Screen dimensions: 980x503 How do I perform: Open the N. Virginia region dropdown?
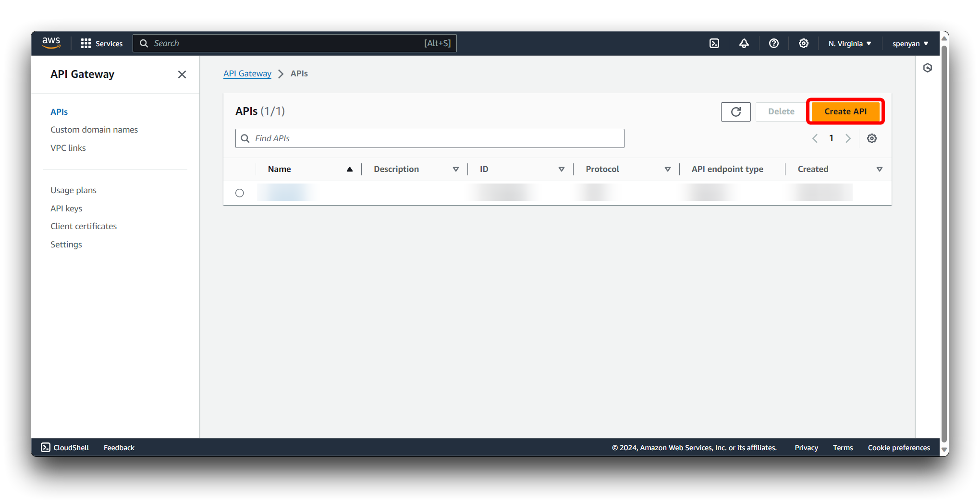(x=850, y=43)
